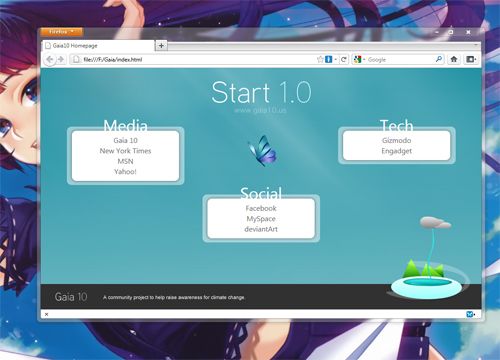Click the Media heading
500x360 pixels.
tap(125, 126)
